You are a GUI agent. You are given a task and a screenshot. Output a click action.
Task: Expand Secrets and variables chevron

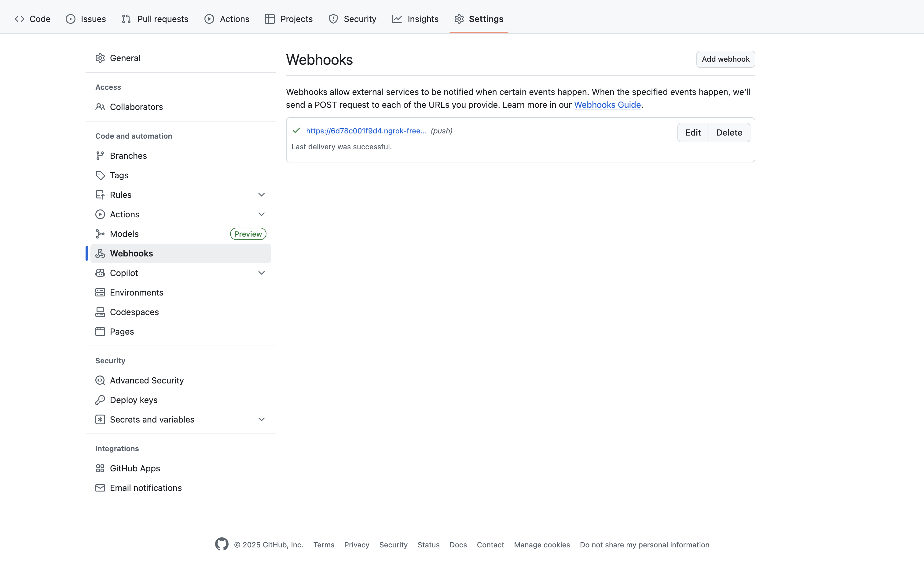point(262,419)
